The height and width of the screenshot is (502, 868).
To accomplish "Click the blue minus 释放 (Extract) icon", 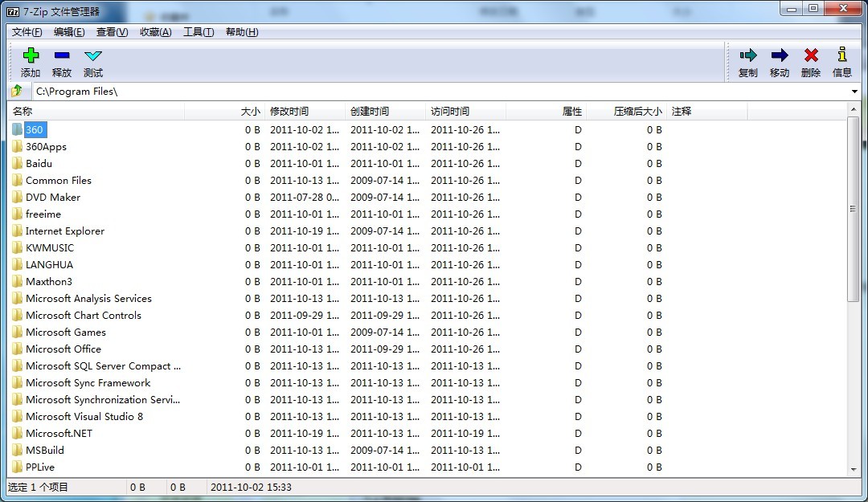I will [x=62, y=56].
